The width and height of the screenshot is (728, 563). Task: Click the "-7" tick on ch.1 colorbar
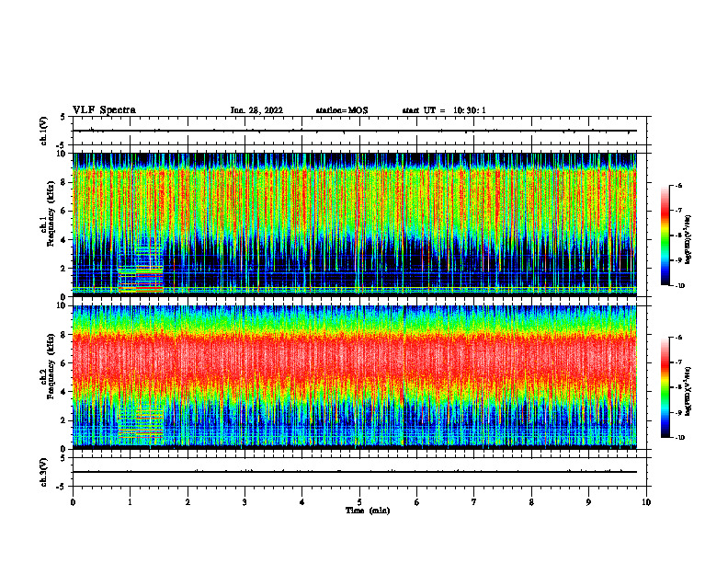(x=678, y=211)
